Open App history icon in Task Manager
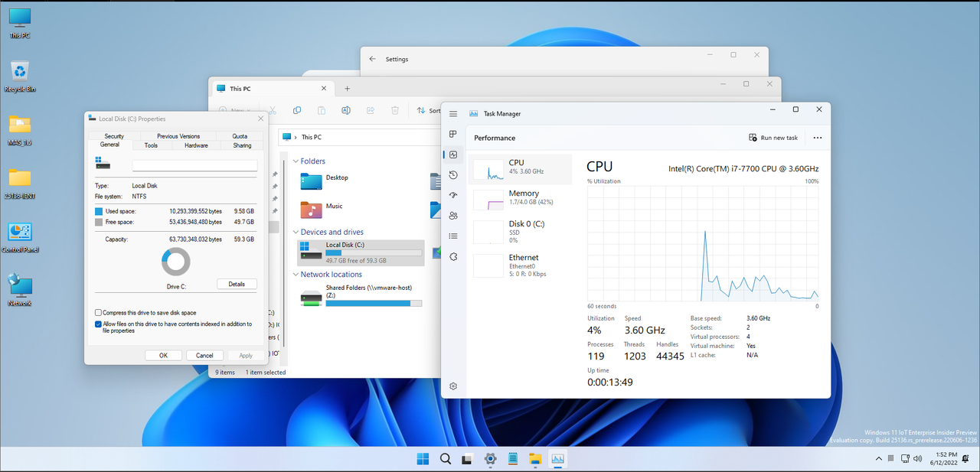Screen dimensions: 980x472 tap(453, 175)
